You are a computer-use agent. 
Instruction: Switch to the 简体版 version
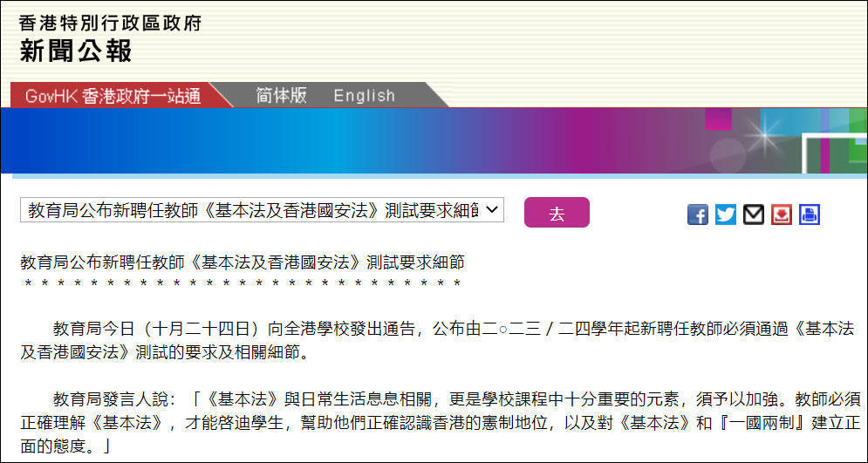[x=281, y=96]
